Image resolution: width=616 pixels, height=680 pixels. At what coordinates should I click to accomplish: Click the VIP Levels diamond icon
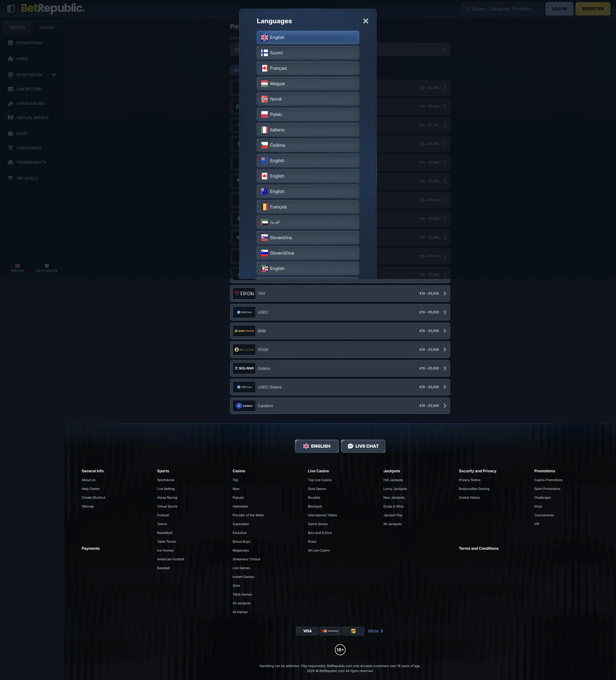[x=11, y=178]
